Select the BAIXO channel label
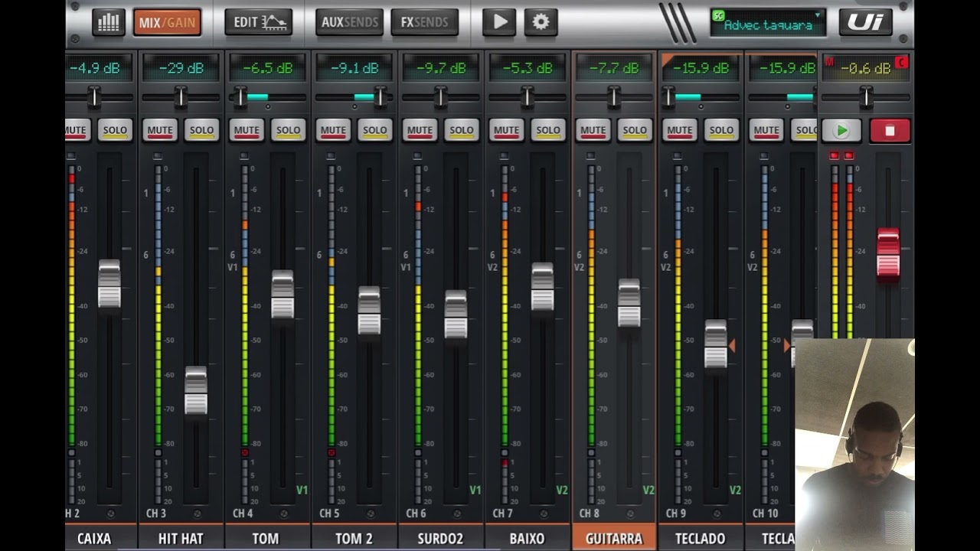Image resolution: width=980 pixels, height=551 pixels. (x=527, y=538)
